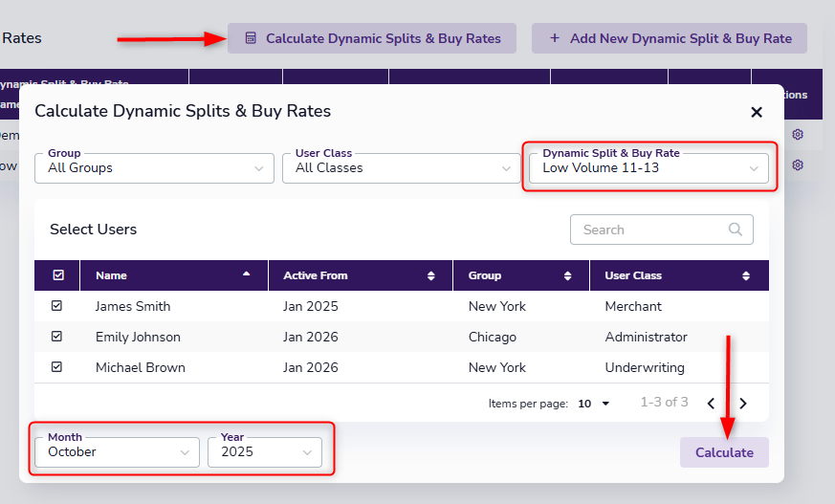Choose a different Month from dropdown
Viewport: 835px width, 504px height.
pyautogui.click(x=117, y=451)
